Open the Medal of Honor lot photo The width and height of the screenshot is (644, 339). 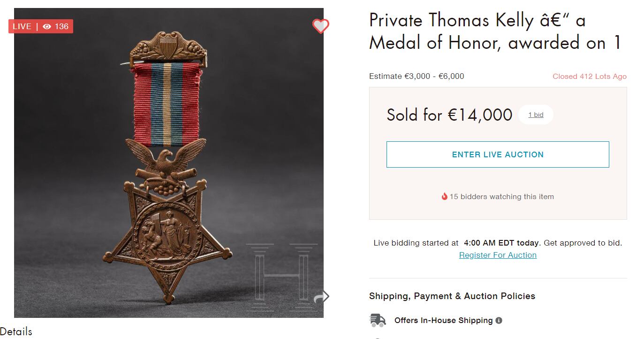tap(169, 169)
